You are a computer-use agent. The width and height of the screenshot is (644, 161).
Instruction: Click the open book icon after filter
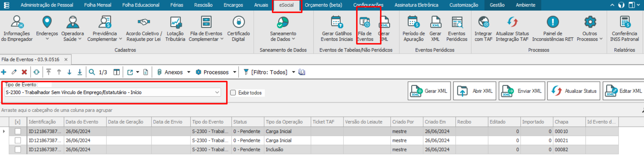302,72
